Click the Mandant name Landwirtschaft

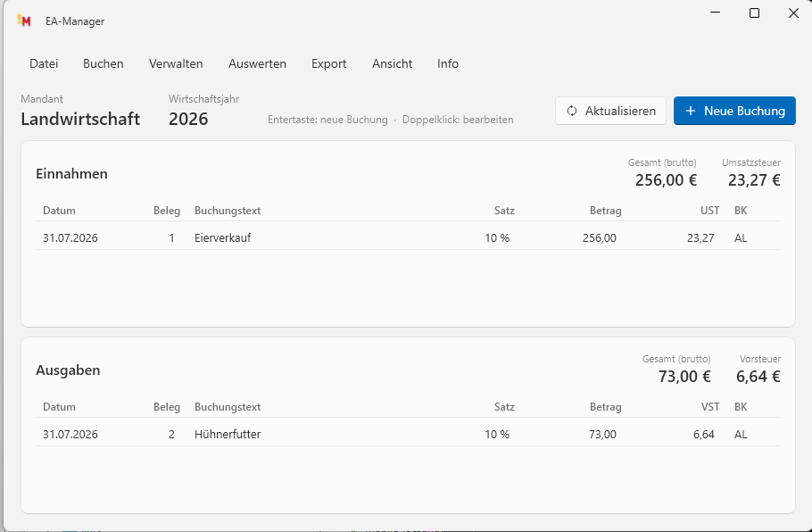pyautogui.click(x=80, y=119)
